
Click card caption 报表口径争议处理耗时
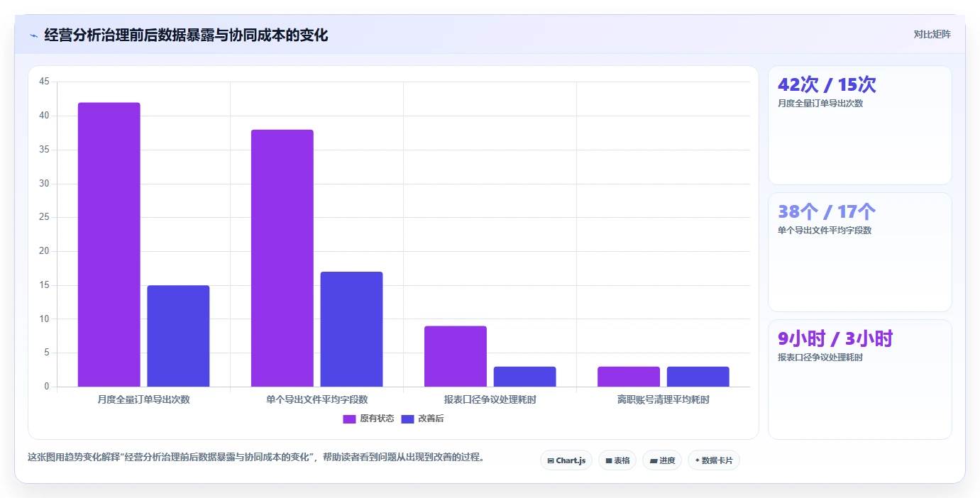point(820,358)
